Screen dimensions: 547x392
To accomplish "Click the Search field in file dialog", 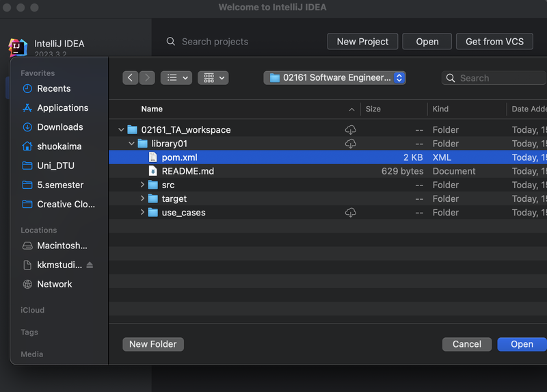I will coord(494,78).
